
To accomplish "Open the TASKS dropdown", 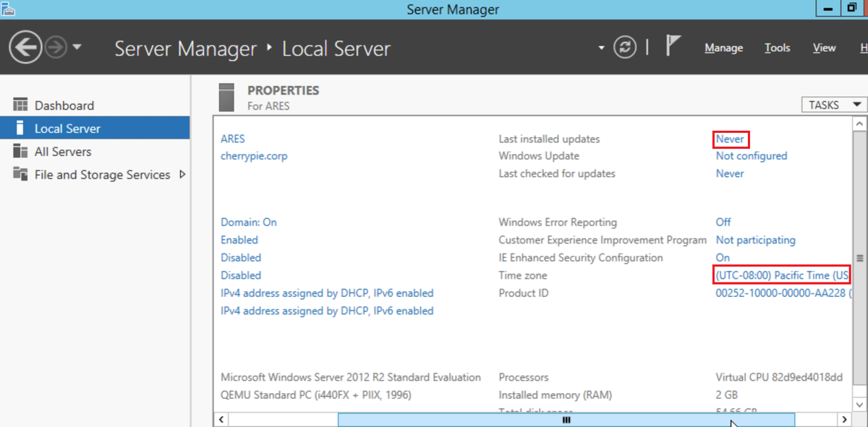I will 833,104.
